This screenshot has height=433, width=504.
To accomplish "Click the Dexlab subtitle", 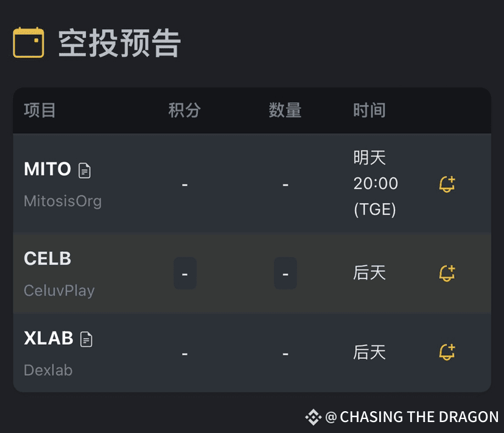I will 48,370.
